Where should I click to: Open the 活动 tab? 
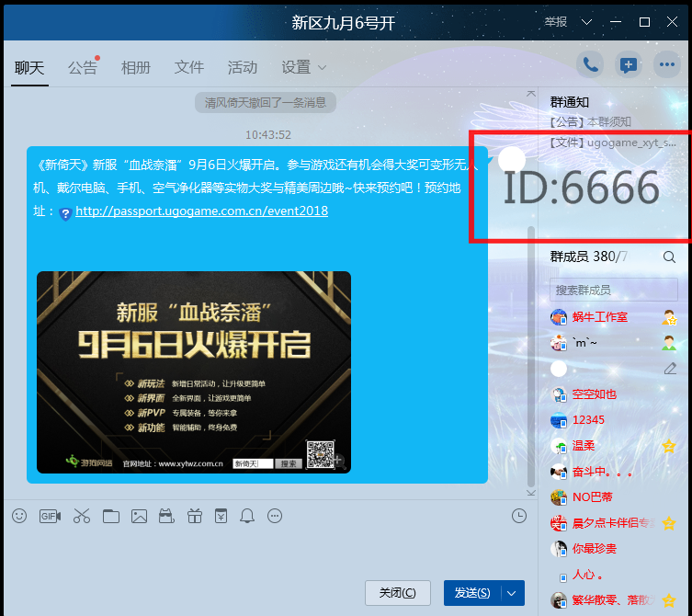(243, 67)
